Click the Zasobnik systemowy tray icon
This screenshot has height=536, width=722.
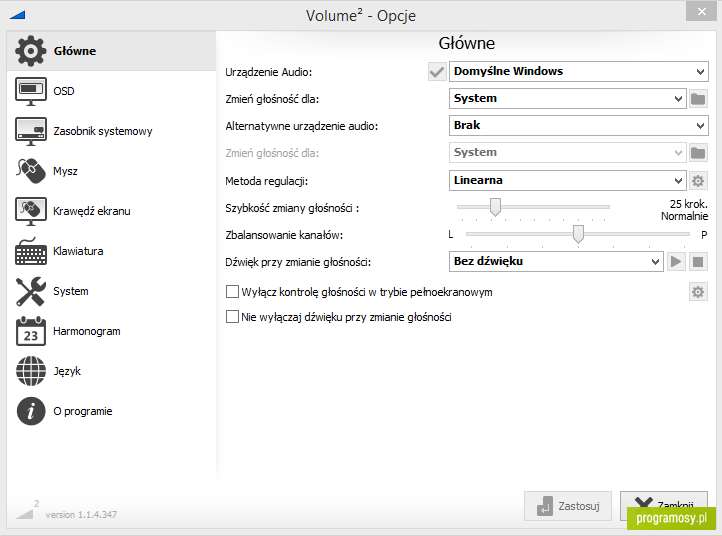pyautogui.click(x=30, y=131)
